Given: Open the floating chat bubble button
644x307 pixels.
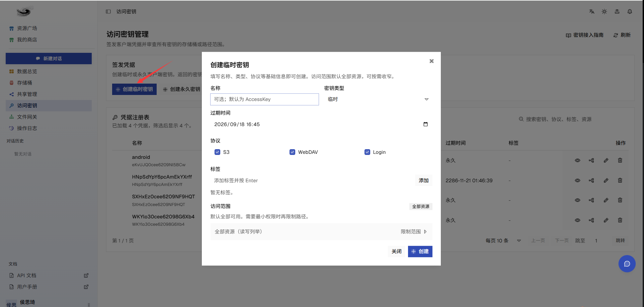Looking at the screenshot, I should 627,264.
